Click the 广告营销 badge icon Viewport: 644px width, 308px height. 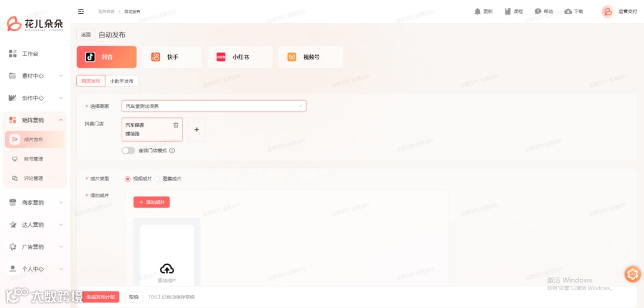pyautogui.click(x=13, y=247)
